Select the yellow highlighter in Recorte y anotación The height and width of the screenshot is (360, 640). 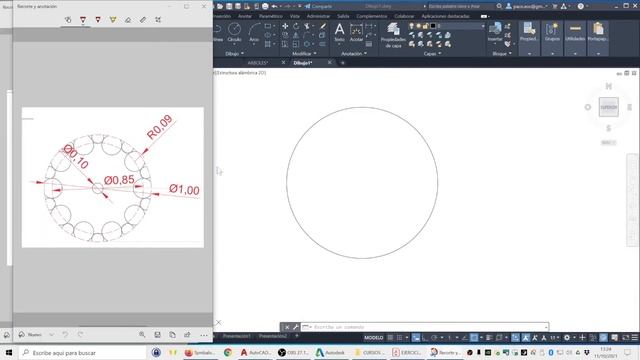pyautogui.click(x=113, y=20)
